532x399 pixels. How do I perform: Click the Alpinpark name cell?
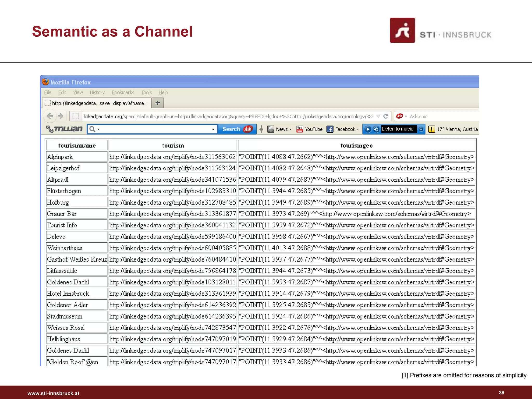point(77,157)
